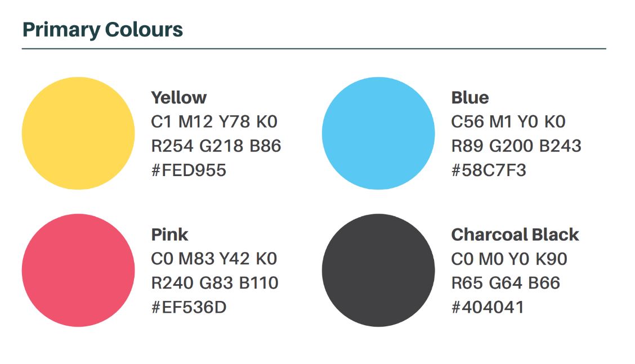The height and width of the screenshot is (364, 635).
Task: Click the Pink colour name label
Action: (x=169, y=235)
